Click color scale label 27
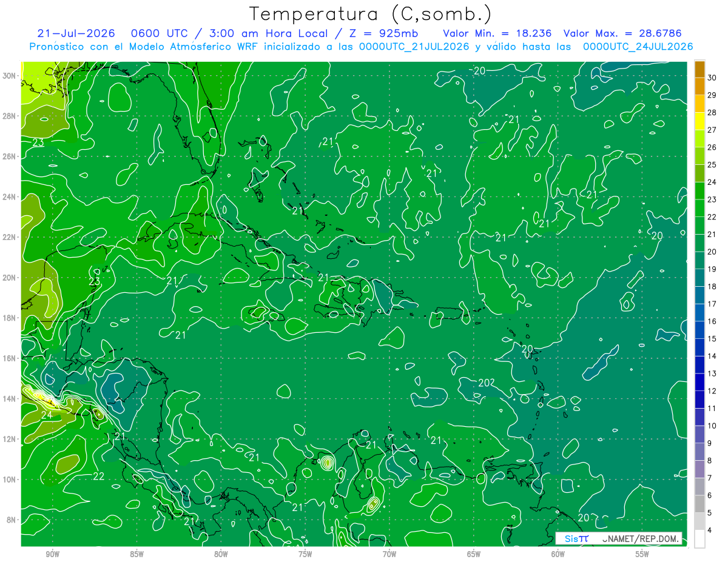This screenshot has width=728, height=562. [x=712, y=130]
